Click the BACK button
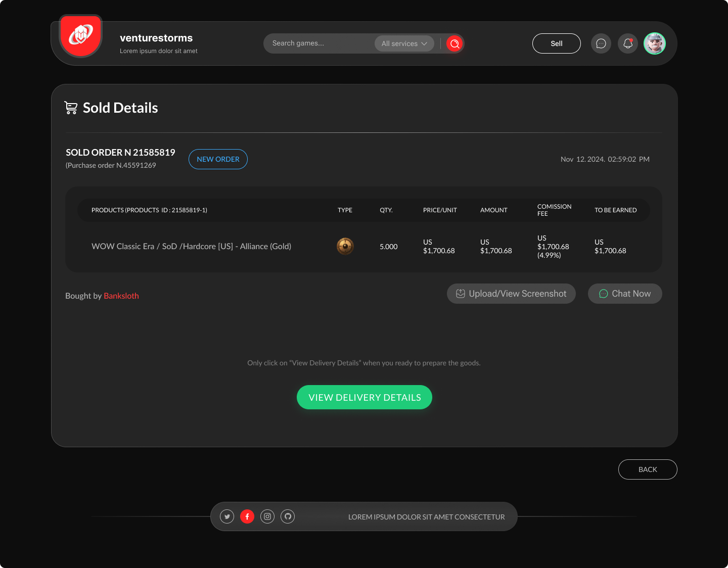 click(648, 469)
